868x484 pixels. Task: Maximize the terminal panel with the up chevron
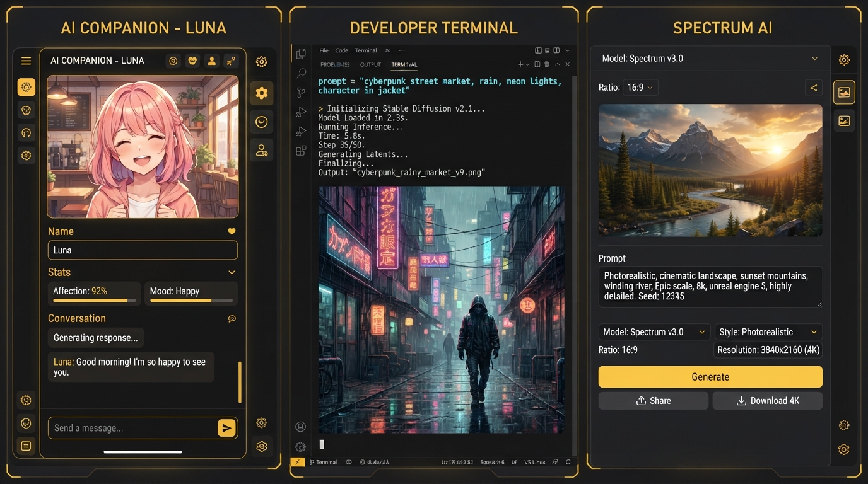tap(558, 64)
